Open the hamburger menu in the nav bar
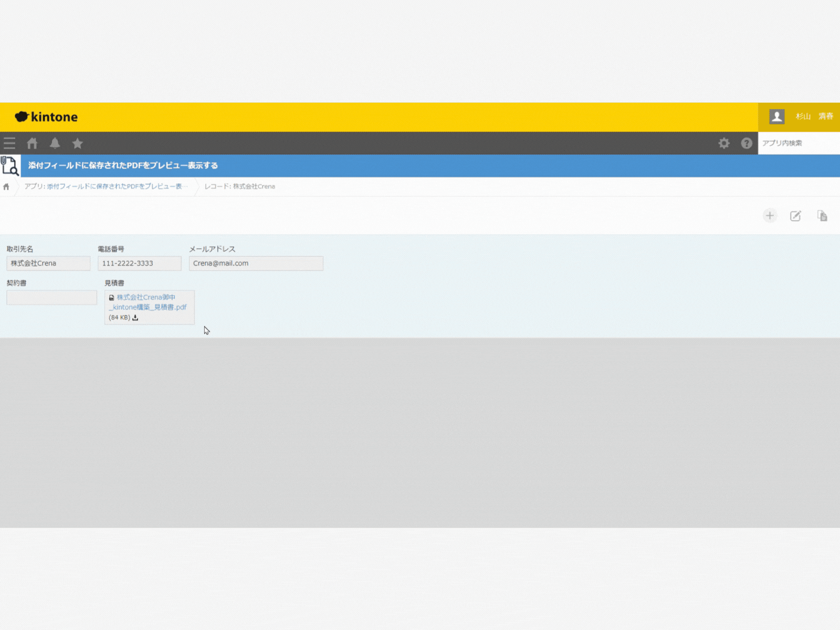The image size is (840, 630). tap(9, 143)
